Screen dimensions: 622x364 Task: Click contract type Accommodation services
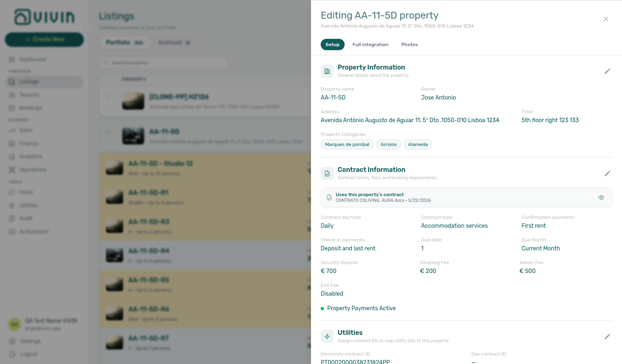click(x=454, y=226)
